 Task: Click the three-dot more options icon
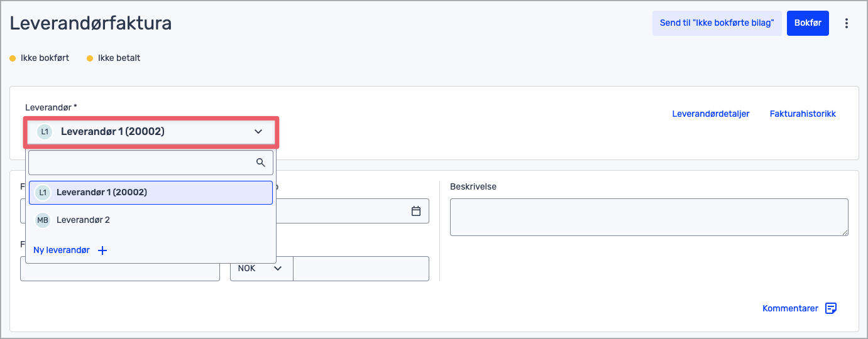click(x=847, y=23)
